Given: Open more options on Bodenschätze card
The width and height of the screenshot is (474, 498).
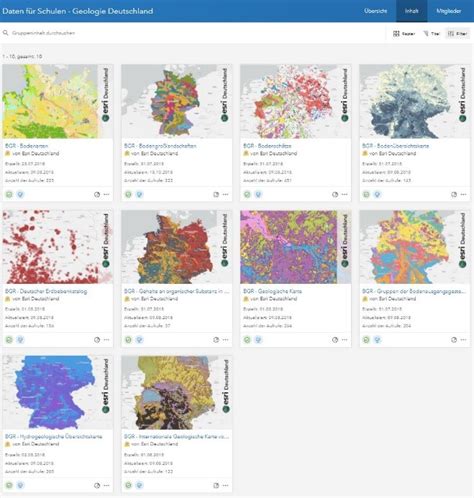Looking at the screenshot, I should (345, 194).
